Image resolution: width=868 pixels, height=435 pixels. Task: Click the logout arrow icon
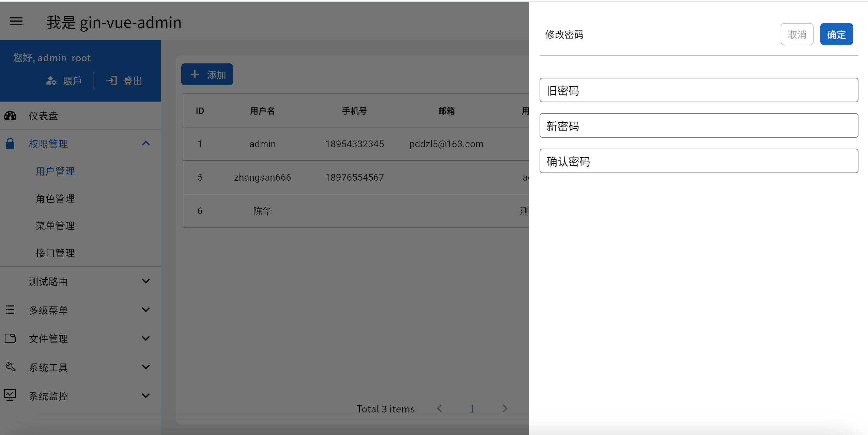click(x=111, y=81)
